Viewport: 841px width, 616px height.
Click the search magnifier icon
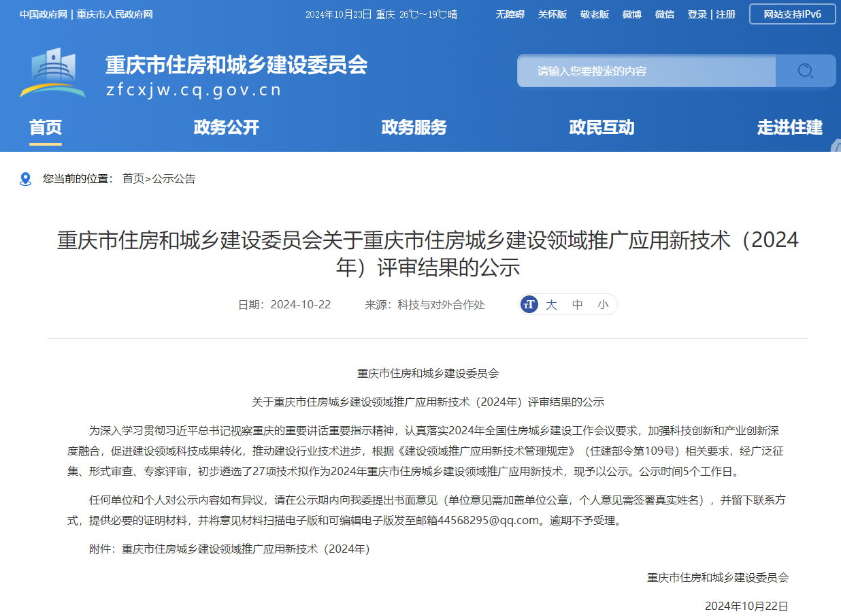point(805,71)
